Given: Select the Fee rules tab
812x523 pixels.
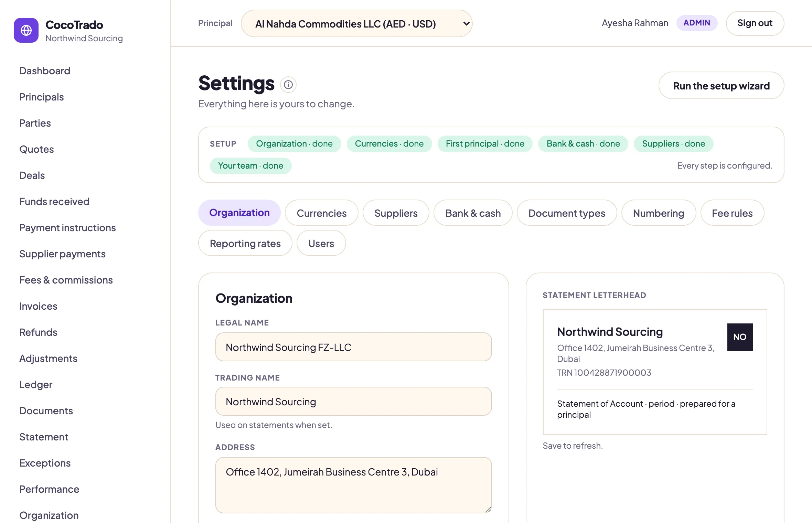Looking at the screenshot, I should pyautogui.click(x=732, y=213).
